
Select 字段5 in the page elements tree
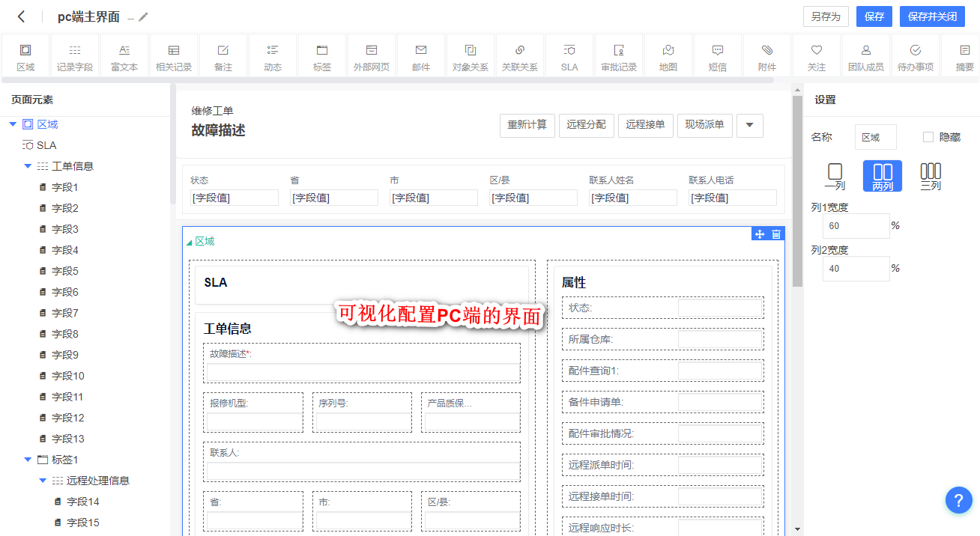point(64,271)
